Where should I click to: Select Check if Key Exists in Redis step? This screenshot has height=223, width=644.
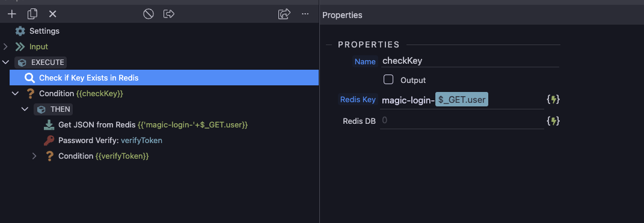click(x=164, y=78)
